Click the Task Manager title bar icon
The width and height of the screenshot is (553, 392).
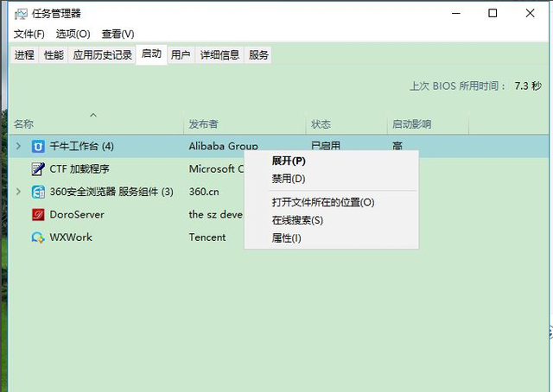[x=21, y=14]
